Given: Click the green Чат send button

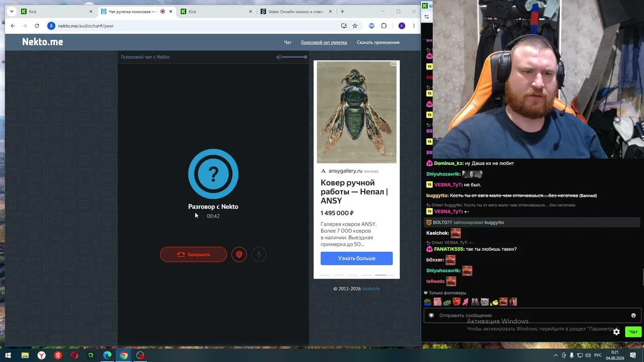Looking at the screenshot, I should [x=633, y=332].
